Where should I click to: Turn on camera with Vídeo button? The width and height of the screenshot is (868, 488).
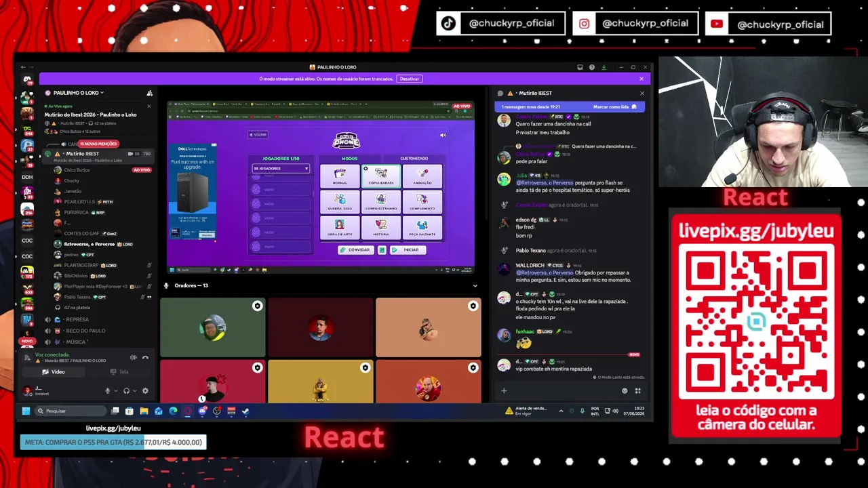(54, 372)
